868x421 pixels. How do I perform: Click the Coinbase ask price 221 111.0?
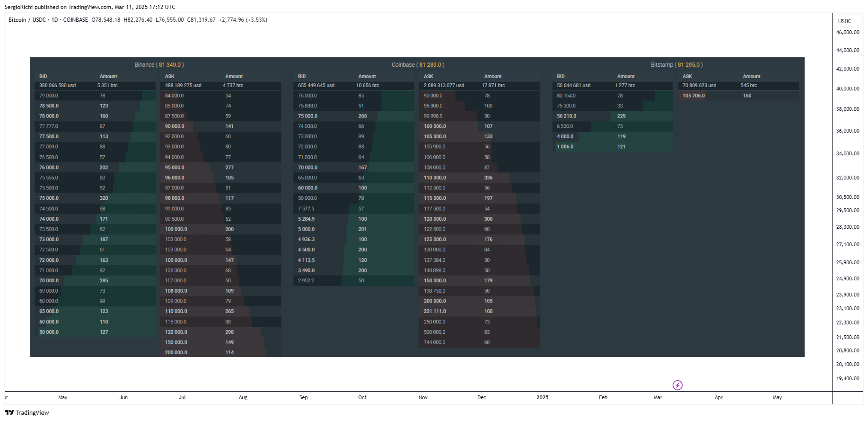click(x=435, y=312)
